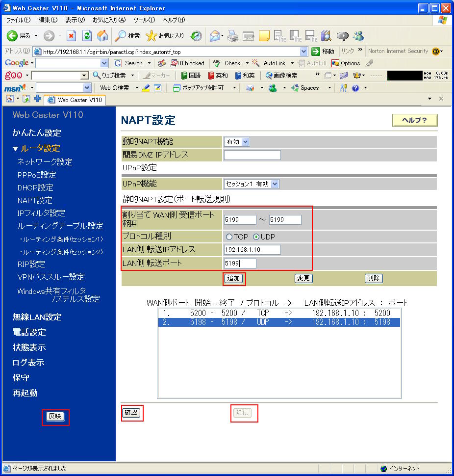Click goo toolbar 英和 dictionary icon
The width and height of the screenshot is (454, 476).
click(211, 75)
